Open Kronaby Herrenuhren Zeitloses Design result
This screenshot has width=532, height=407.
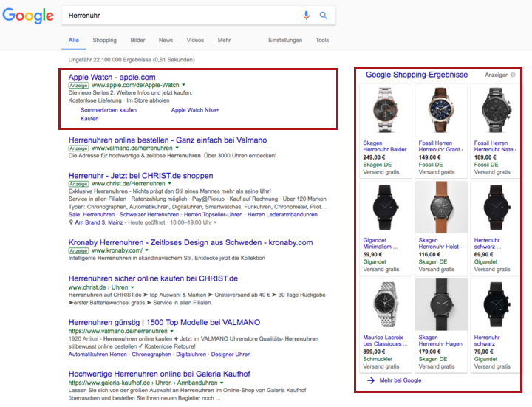[191, 242]
